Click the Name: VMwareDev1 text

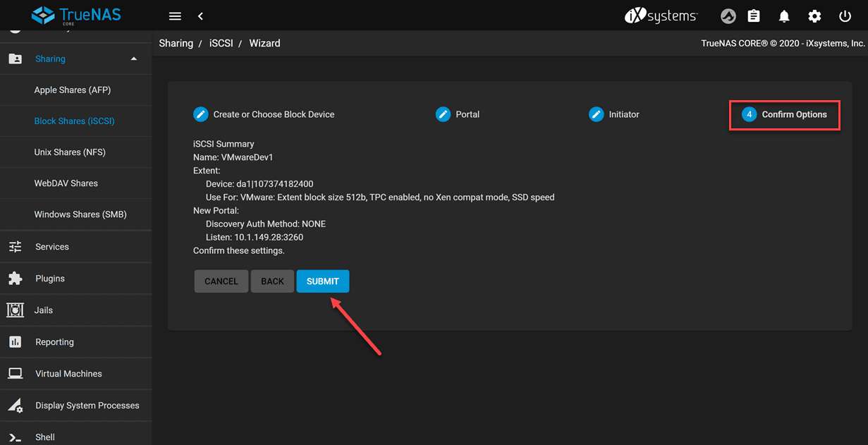(x=233, y=157)
